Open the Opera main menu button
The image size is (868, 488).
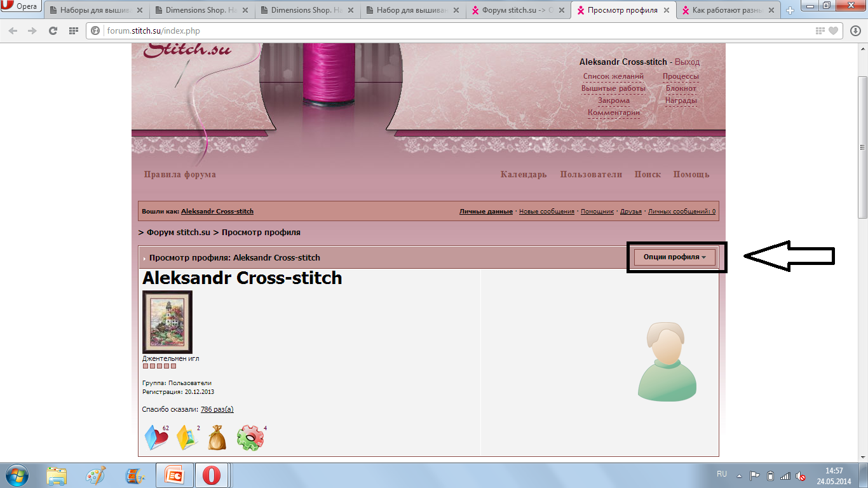click(x=21, y=7)
